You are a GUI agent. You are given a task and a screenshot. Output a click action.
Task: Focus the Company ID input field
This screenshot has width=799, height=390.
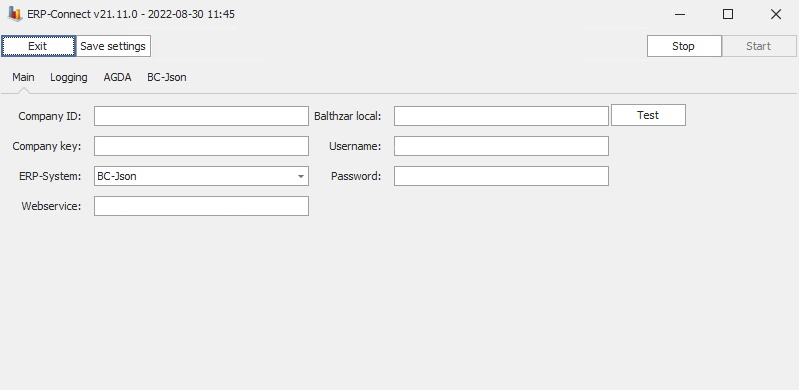coord(201,116)
